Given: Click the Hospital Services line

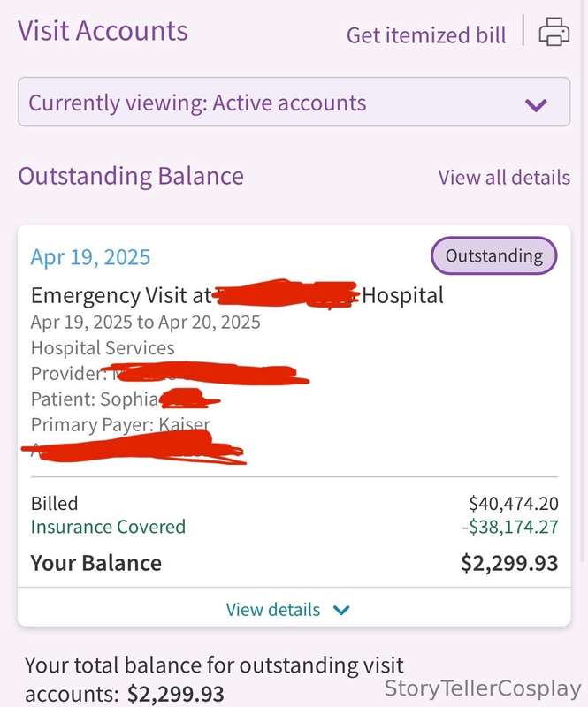Looking at the screenshot, I should 103,348.
